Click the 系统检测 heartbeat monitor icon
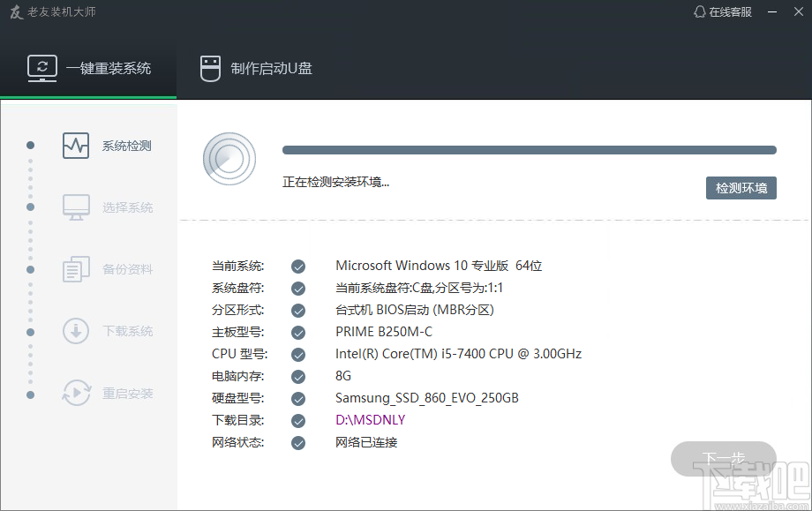812x511 pixels. point(76,146)
